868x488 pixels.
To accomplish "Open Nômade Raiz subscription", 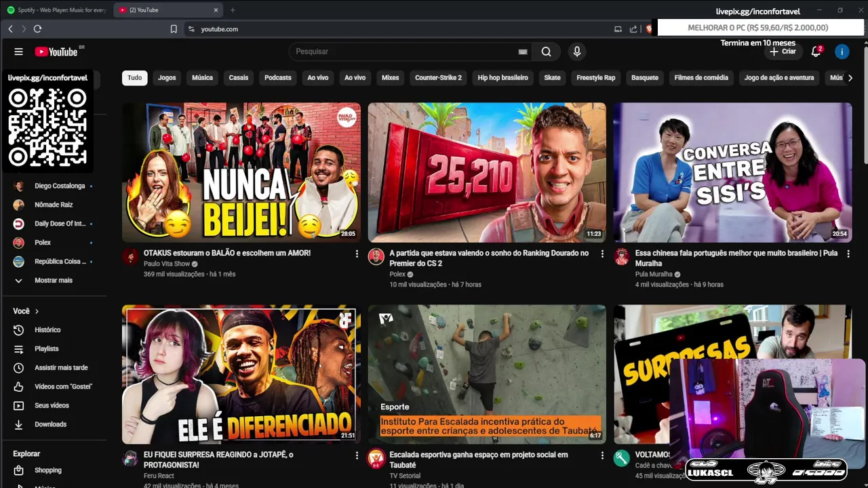I will tap(54, 205).
